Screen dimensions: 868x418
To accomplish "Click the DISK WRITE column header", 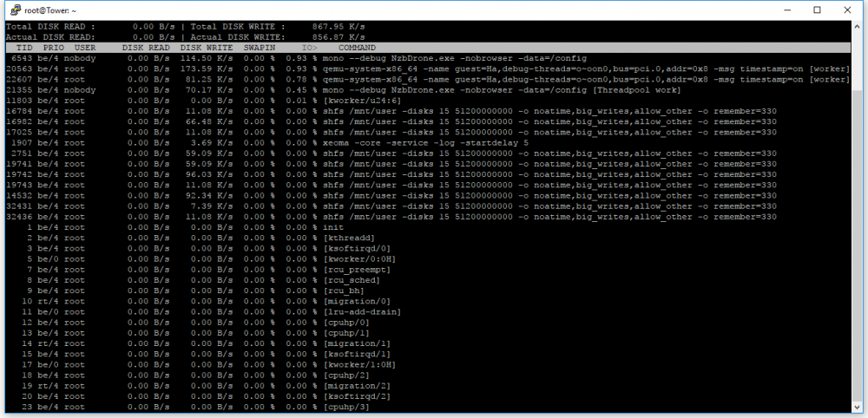I will click(207, 48).
